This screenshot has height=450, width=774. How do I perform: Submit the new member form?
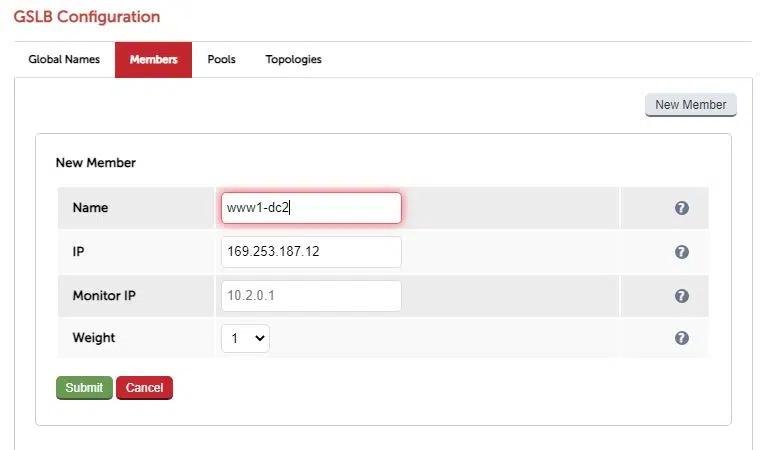tap(84, 388)
